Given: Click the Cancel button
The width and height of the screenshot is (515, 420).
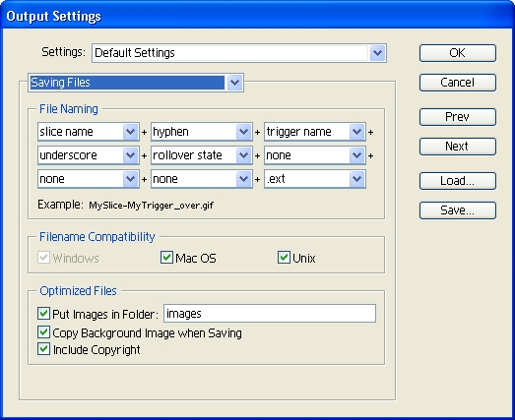Looking at the screenshot, I should click(x=458, y=82).
